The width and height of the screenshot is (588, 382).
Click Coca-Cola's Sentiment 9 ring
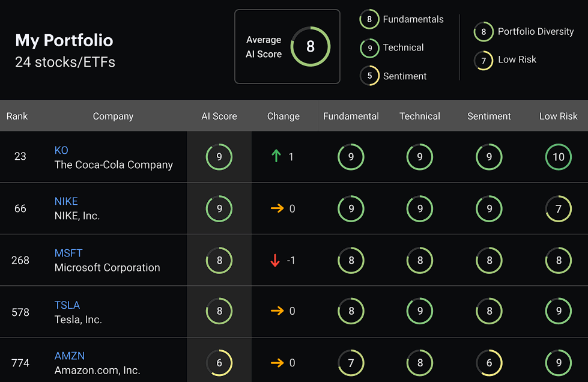click(x=489, y=157)
